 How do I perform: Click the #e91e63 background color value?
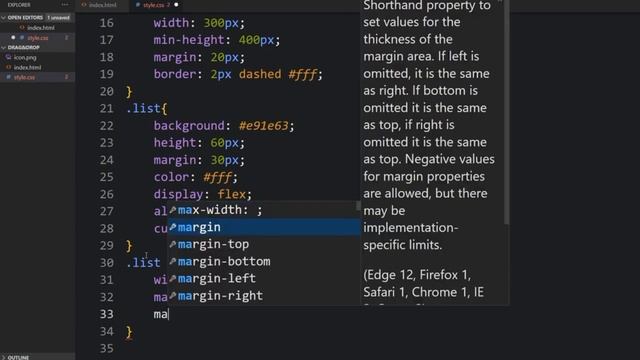264,126
